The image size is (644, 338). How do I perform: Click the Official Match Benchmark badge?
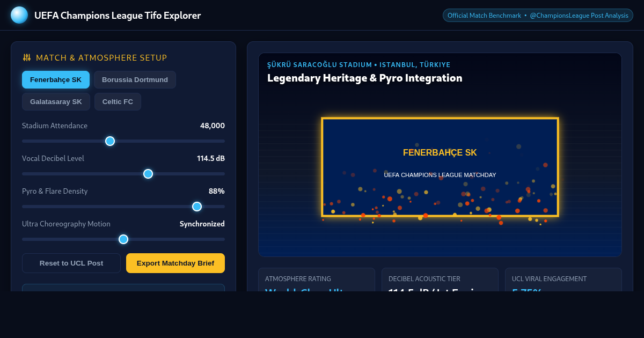(538, 15)
